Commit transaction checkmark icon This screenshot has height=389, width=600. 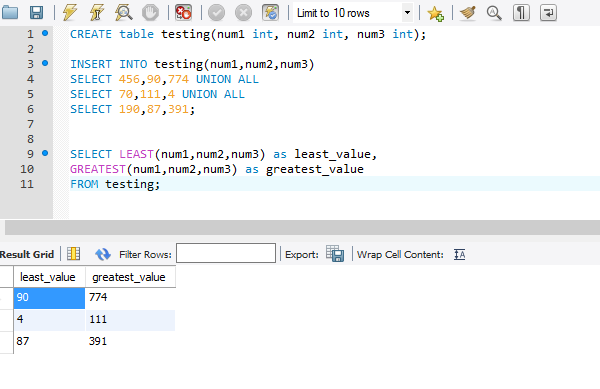216,13
